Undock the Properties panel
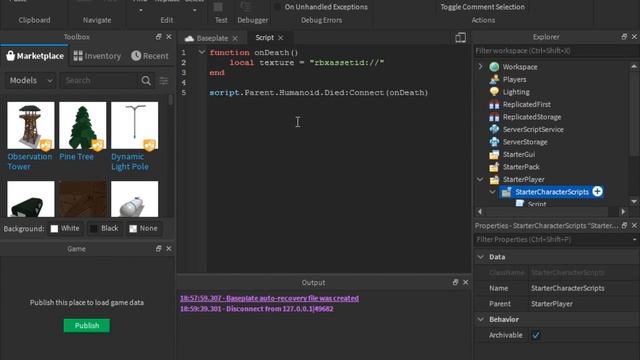640x360 pixels. tap(624, 225)
